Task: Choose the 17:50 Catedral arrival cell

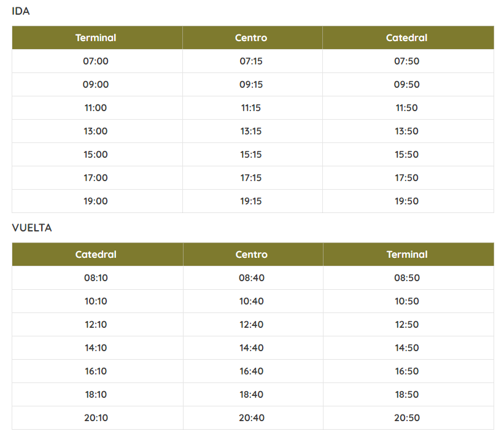Action: coord(406,177)
